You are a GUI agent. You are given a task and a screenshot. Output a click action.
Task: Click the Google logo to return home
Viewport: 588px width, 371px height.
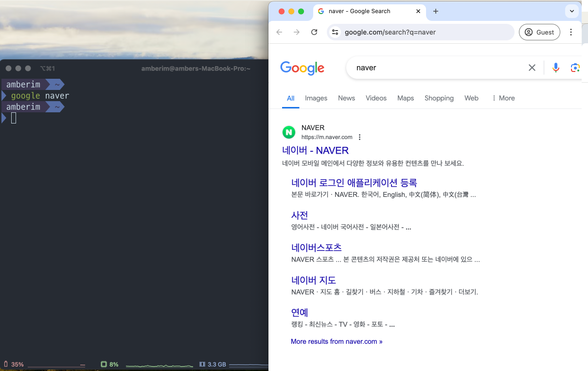(x=303, y=69)
